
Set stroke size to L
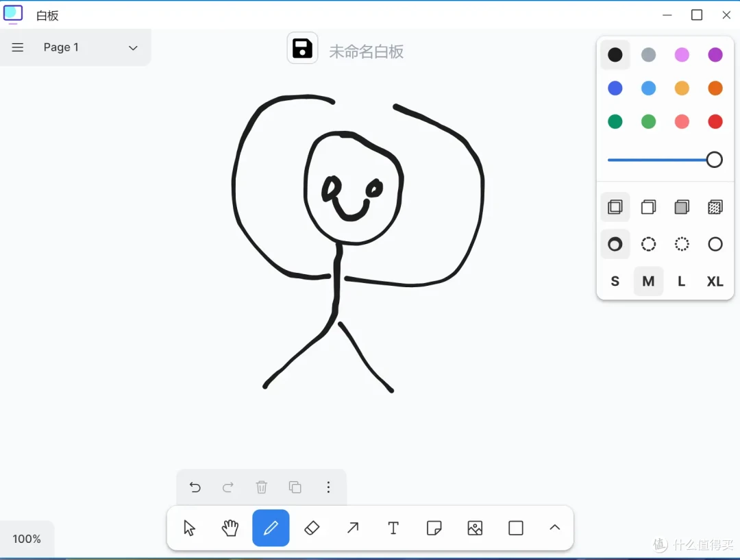click(682, 282)
